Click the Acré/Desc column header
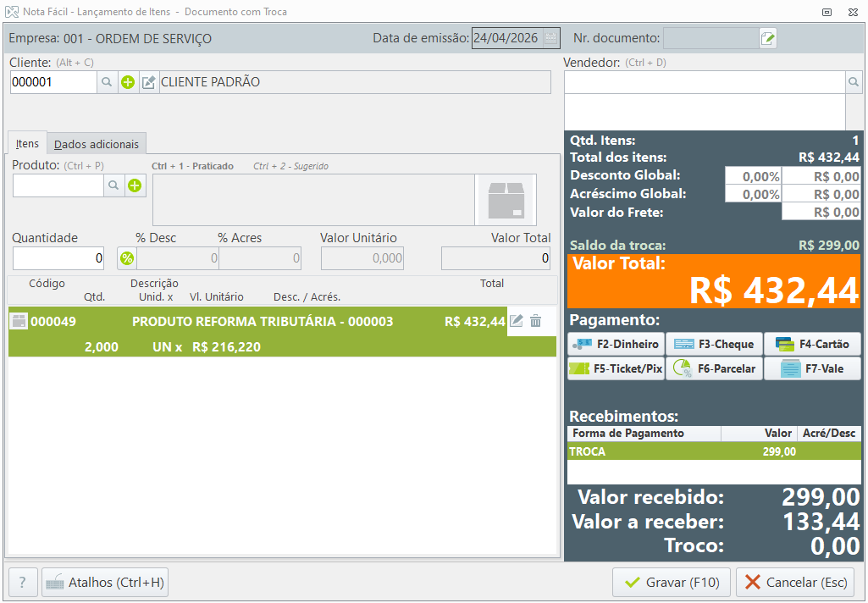This screenshot has height=603, width=868. (829, 433)
